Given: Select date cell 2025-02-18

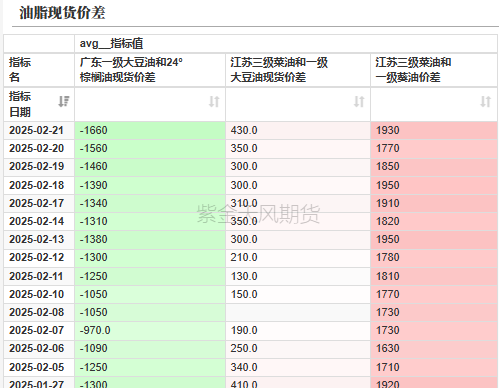Looking at the screenshot, I should (39, 185).
